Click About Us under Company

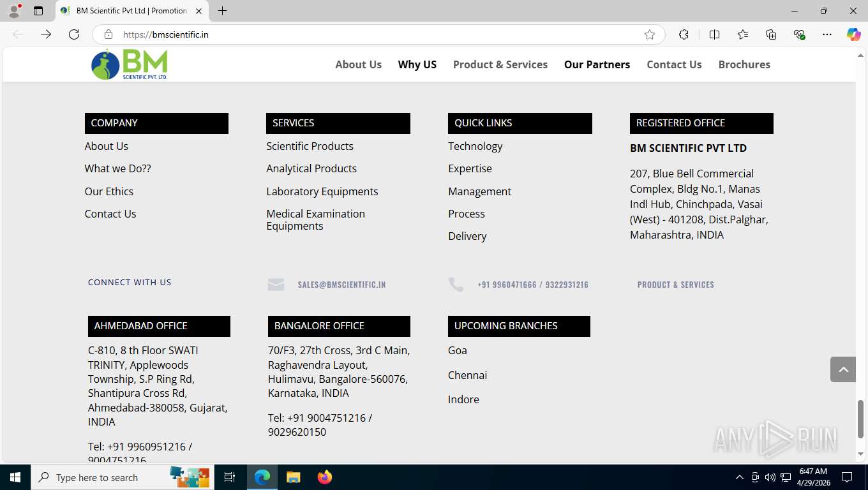[x=107, y=146]
